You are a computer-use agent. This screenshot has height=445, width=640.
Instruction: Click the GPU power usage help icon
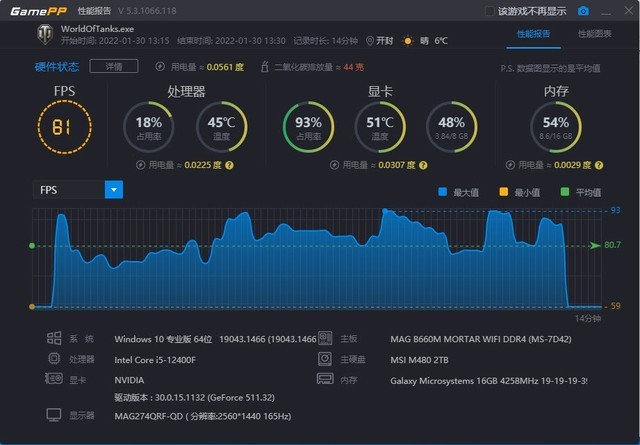pos(423,165)
